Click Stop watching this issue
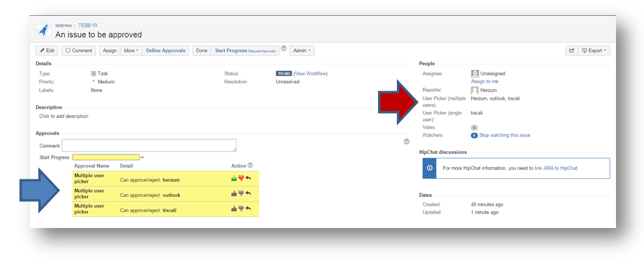644x259 pixels. tap(505, 136)
